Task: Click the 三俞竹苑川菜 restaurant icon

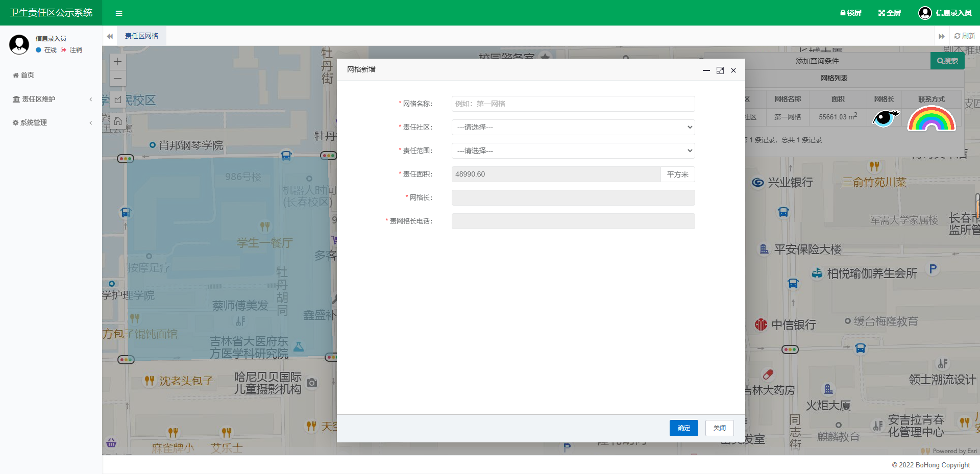Action: coord(874,166)
